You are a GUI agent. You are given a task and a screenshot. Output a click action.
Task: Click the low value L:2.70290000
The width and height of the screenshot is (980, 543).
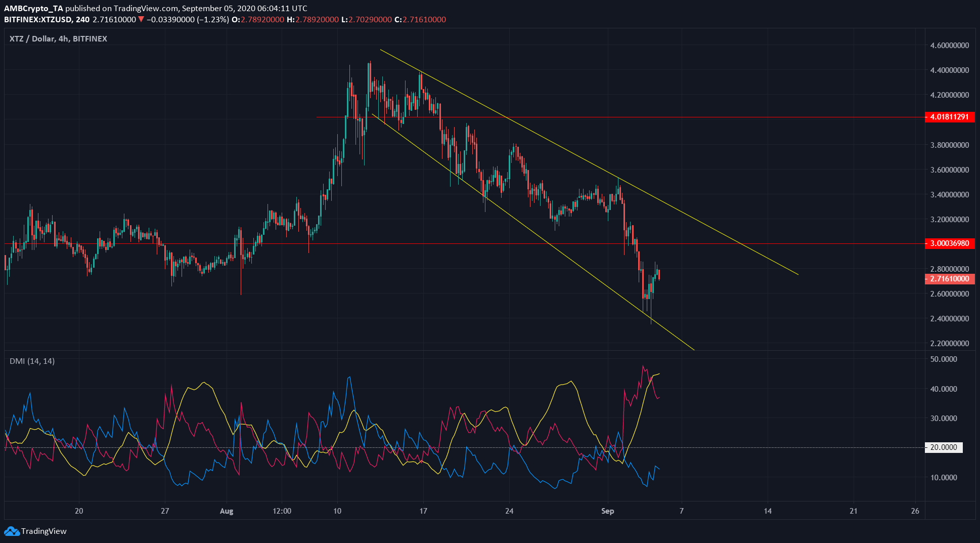[x=367, y=19]
